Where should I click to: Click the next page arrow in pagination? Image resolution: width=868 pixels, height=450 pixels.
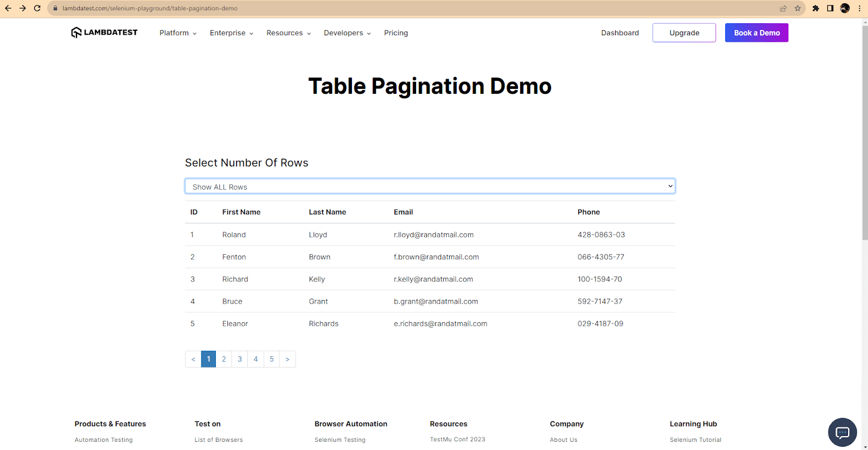[x=288, y=359]
